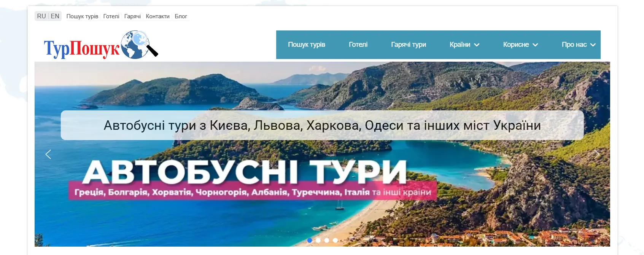Switch site language to EN
The height and width of the screenshot is (255, 644).
click(55, 16)
